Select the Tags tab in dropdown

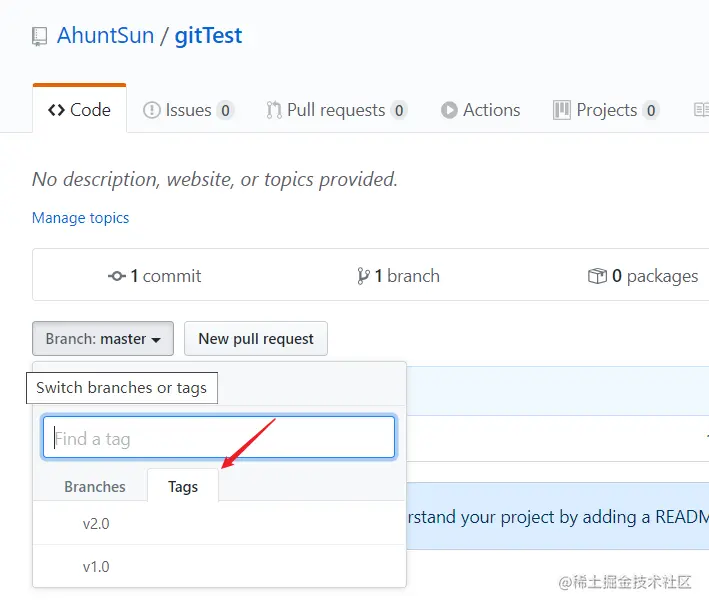point(183,486)
